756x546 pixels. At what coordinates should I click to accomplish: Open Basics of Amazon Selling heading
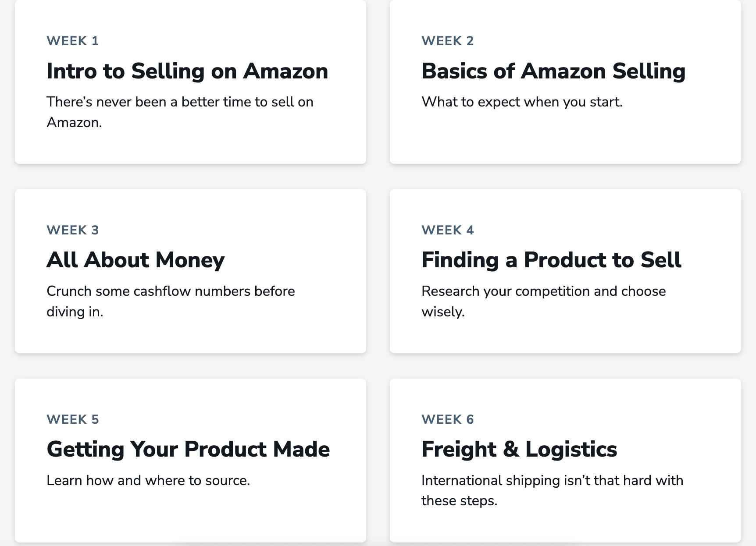pos(553,71)
